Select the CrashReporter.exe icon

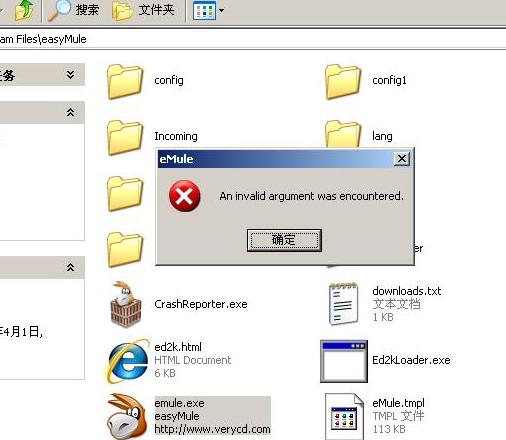coord(125,304)
